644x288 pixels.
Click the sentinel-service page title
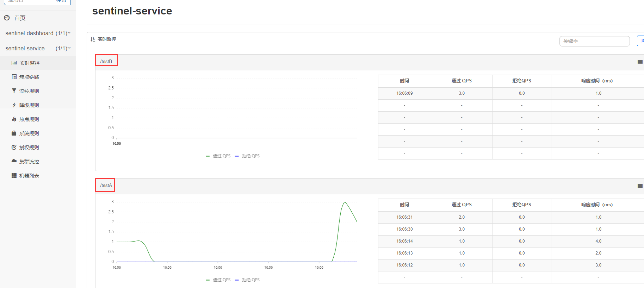132,11
